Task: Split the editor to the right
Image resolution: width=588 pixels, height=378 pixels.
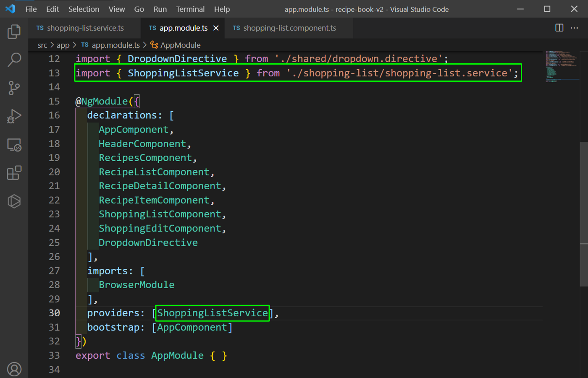Action: [559, 28]
